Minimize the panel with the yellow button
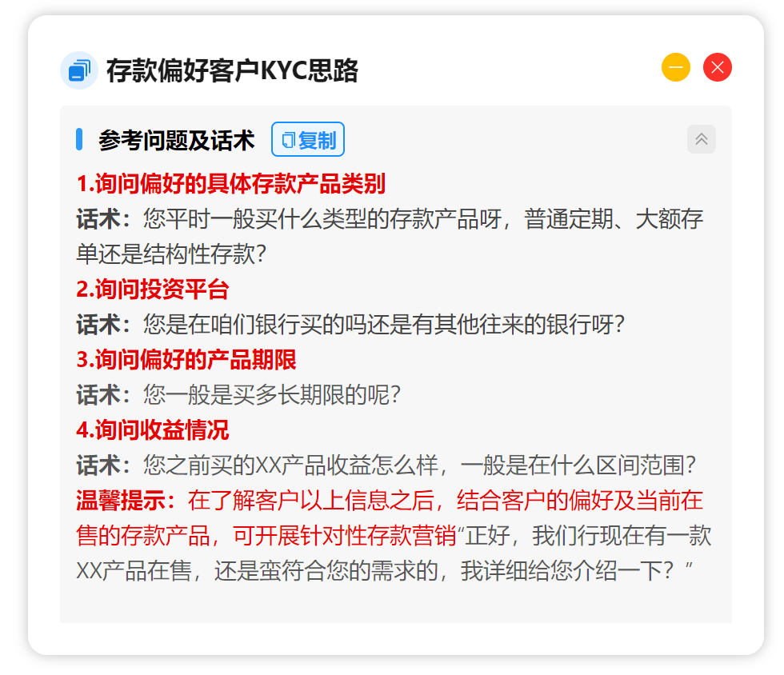 [675, 67]
